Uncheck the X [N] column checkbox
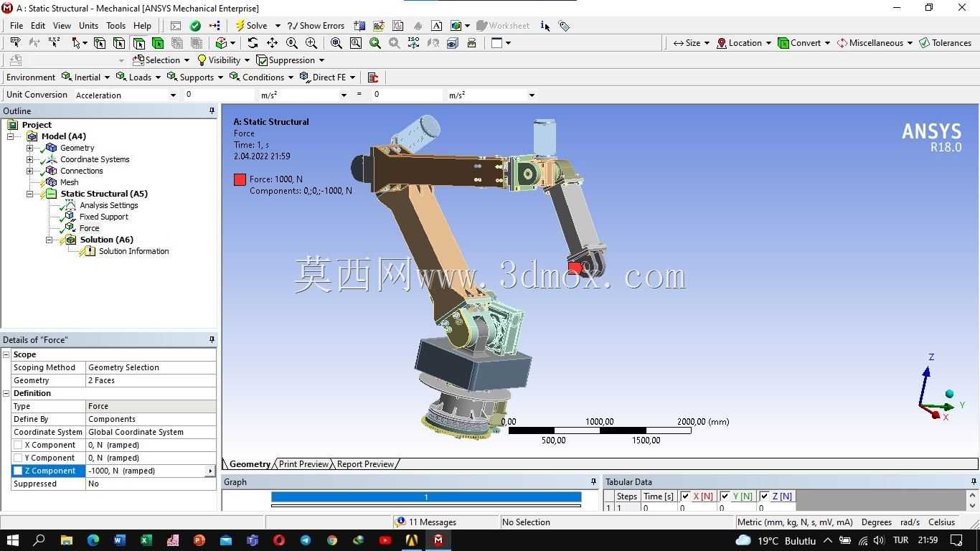This screenshot has height=551, width=980. pos(685,496)
